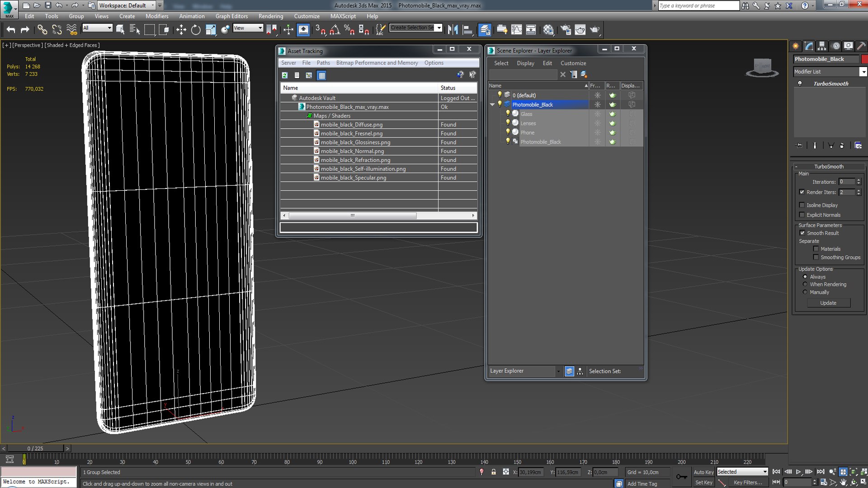The height and width of the screenshot is (488, 868).
Task: Activate the Select and Rotate tool
Action: point(196,30)
